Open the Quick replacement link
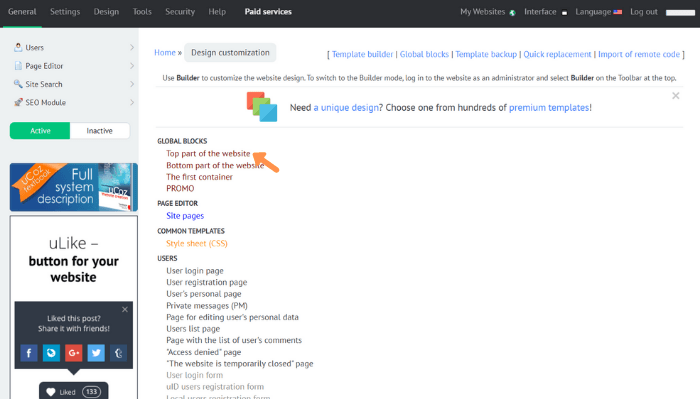This screenshot has width=700, height=399. tap(557, 54)
